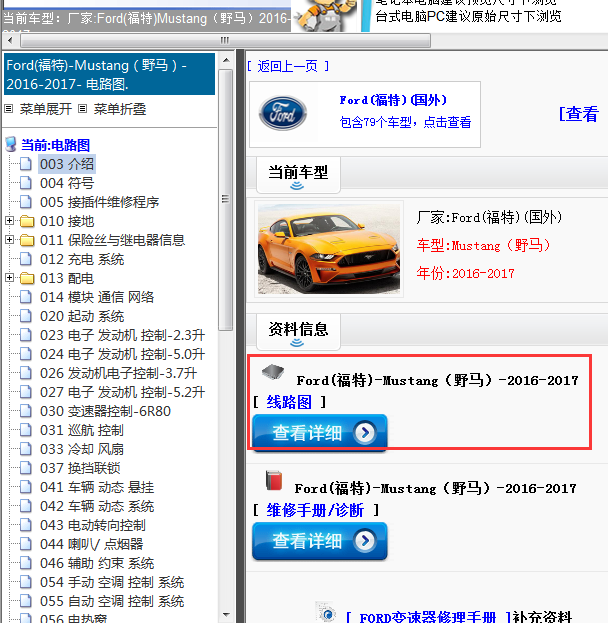
Task: Select the 当前车型 tab header
Action: (x=298, y=174)
